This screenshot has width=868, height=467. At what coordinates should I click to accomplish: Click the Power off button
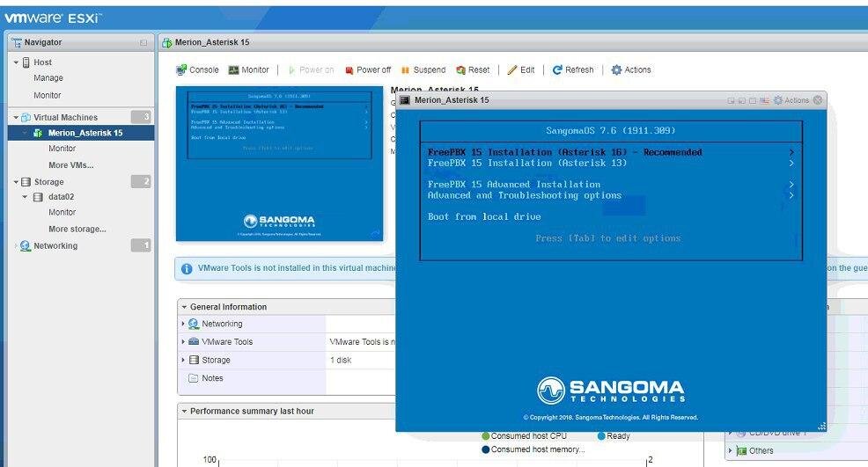point(368,69)
